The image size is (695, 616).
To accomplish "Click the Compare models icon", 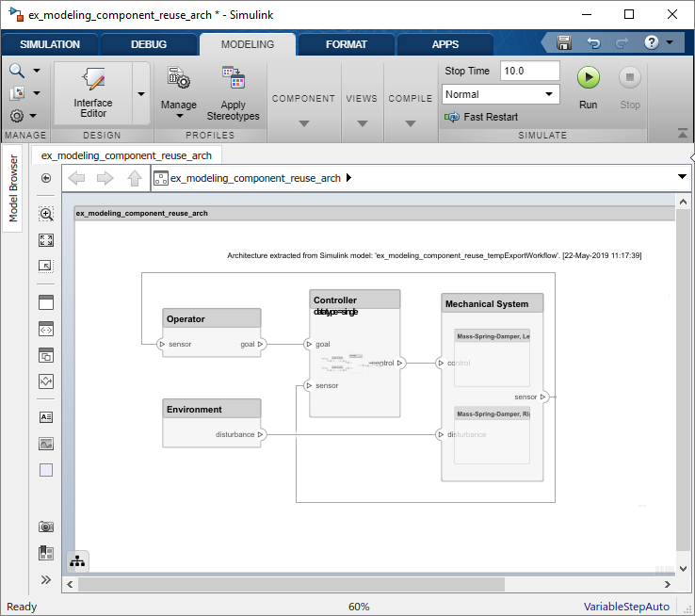I will (17, 93).
